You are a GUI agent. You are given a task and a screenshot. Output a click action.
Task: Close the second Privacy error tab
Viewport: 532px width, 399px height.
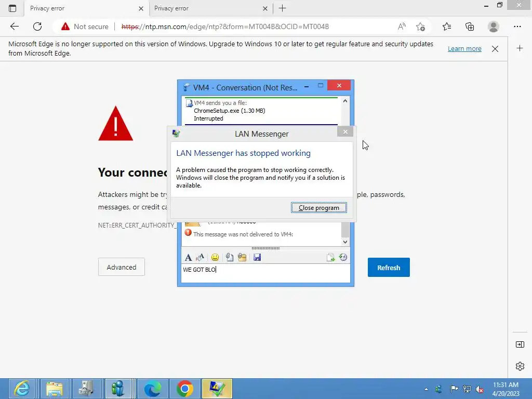[x=265, y=8]
